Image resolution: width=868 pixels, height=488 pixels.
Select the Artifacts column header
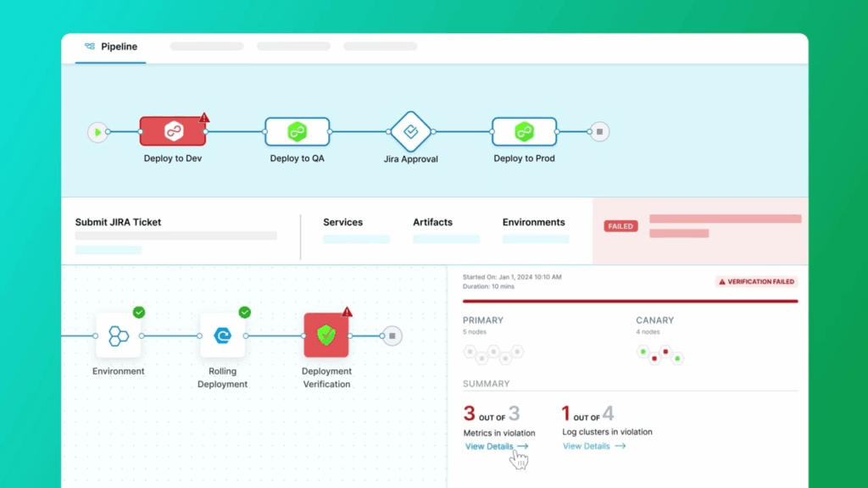coord(432,222)
